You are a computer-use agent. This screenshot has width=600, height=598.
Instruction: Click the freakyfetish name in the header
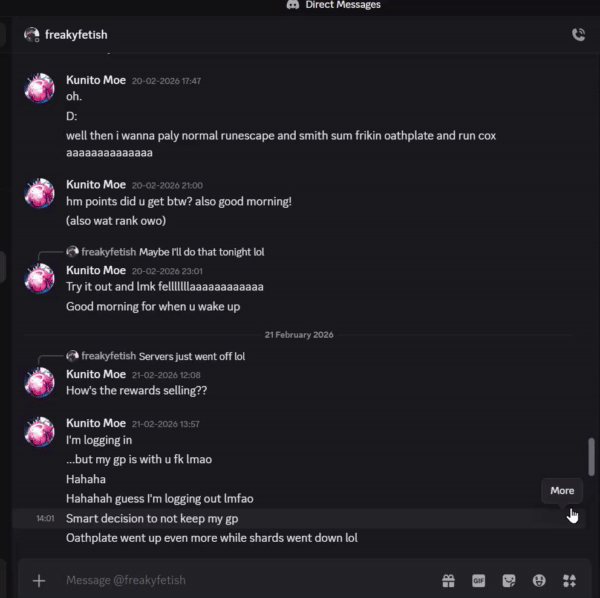coord(76,35)
